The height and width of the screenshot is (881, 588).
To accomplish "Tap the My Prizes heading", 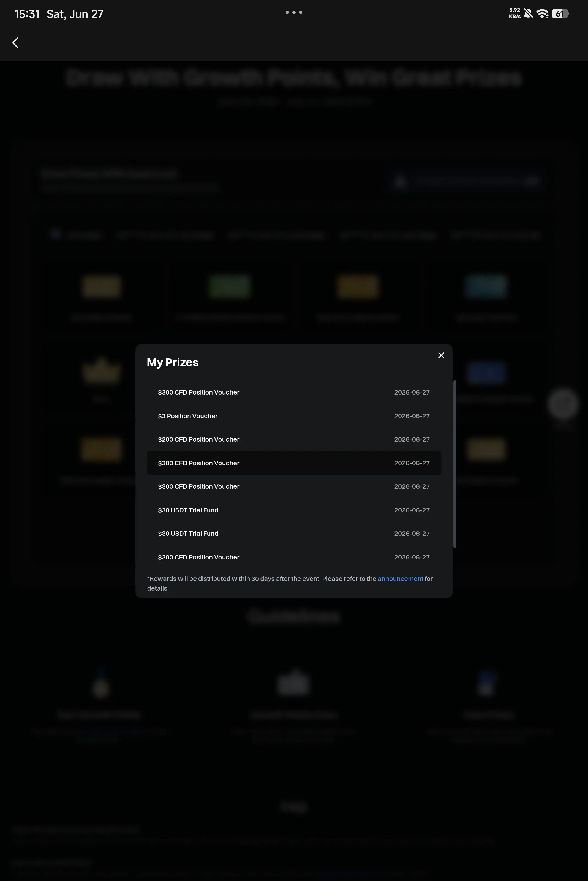I will (173, 362).
